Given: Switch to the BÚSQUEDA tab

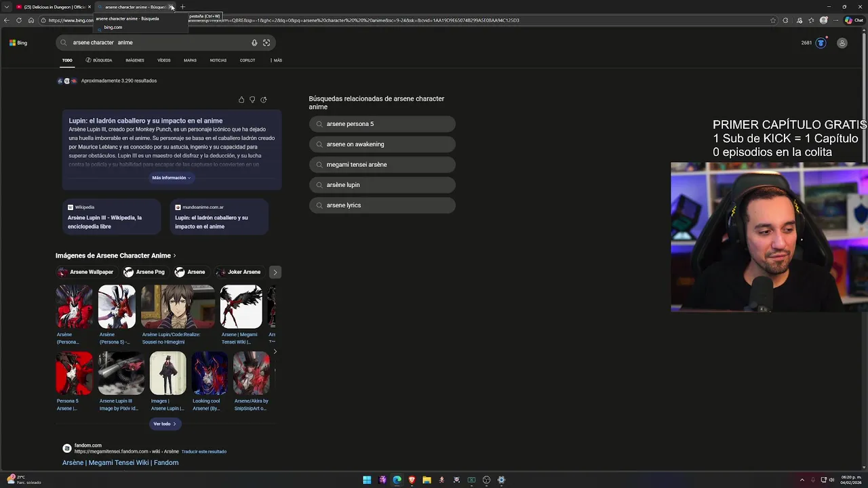Looking at the screenshot, I should [x=99, y=60].
